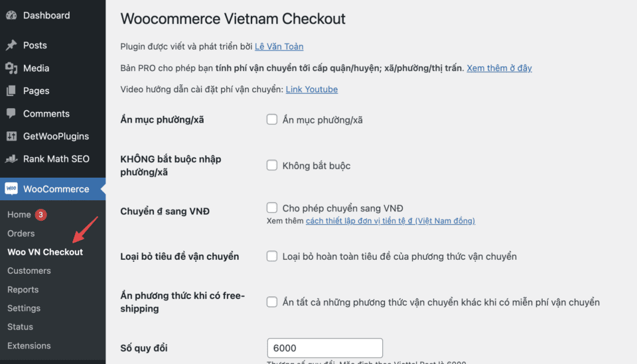Open WooCommerce Settings submenu item

click(x=24, y=308)
